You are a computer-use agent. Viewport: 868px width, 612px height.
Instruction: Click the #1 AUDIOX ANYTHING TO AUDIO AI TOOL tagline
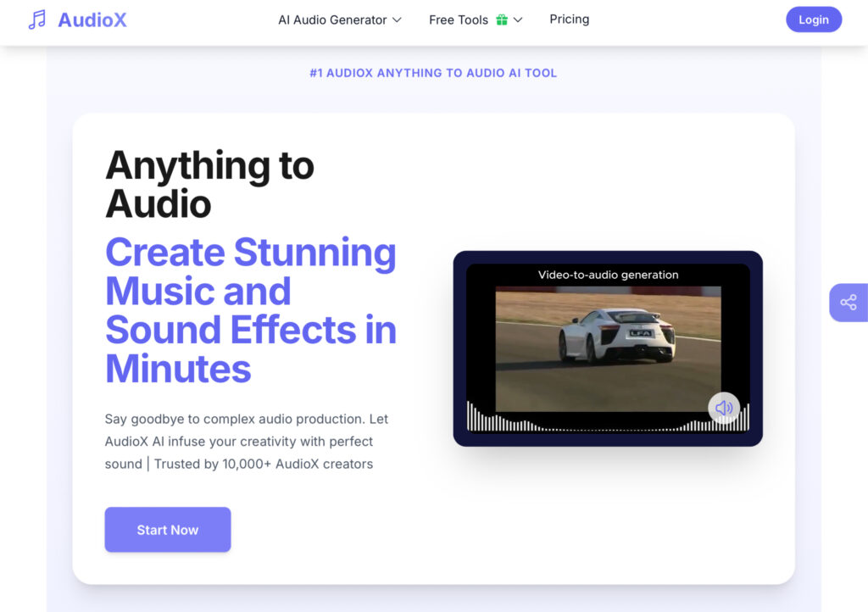tap(433, 73)
